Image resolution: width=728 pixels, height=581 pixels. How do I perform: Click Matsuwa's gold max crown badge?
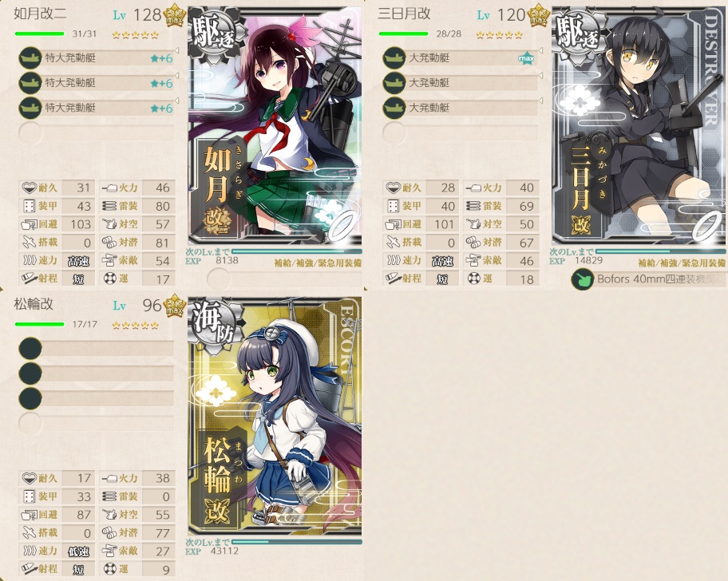point(175,306)
